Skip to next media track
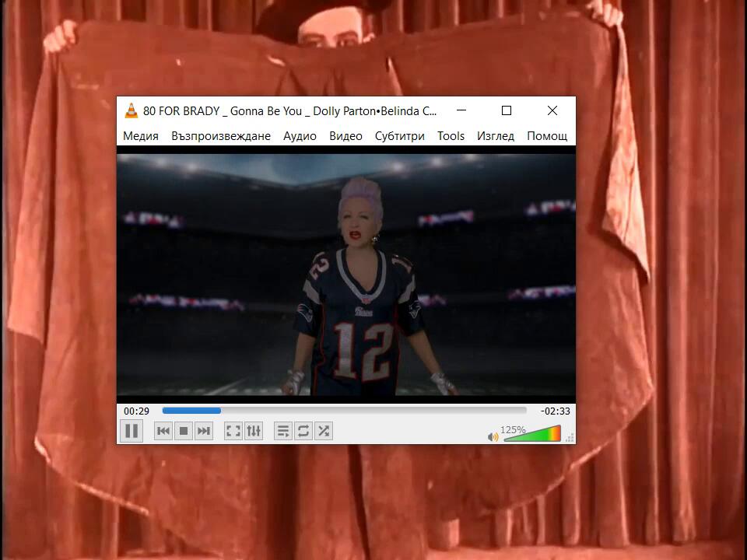This screenshot has width=747, height=560. (x=204, y=431)
